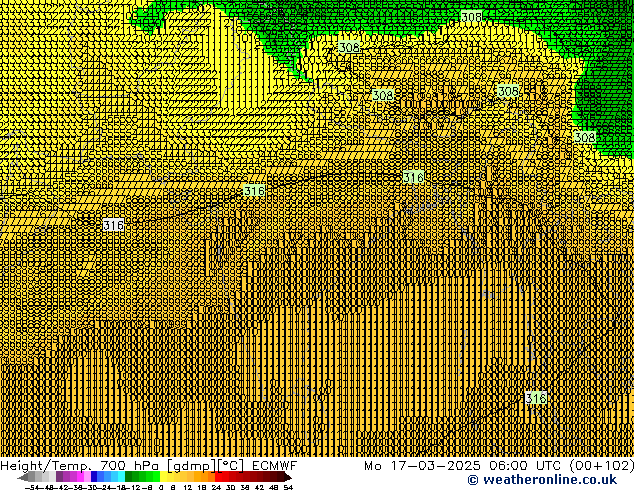The image size is (634, 490).
Task: Click the '06:00 UTC' time text
Action: coord(524,466)
